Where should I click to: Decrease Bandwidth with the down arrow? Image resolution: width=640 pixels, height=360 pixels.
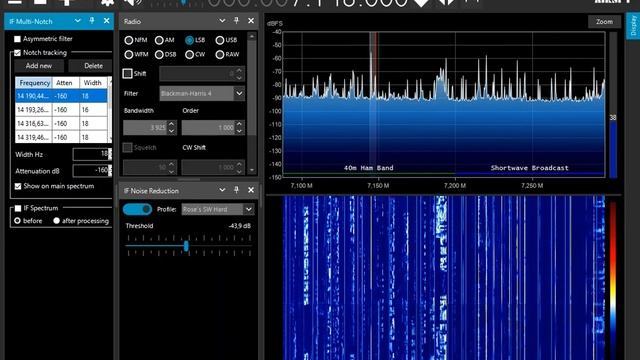pyautogui.click(x=172, y=131)
